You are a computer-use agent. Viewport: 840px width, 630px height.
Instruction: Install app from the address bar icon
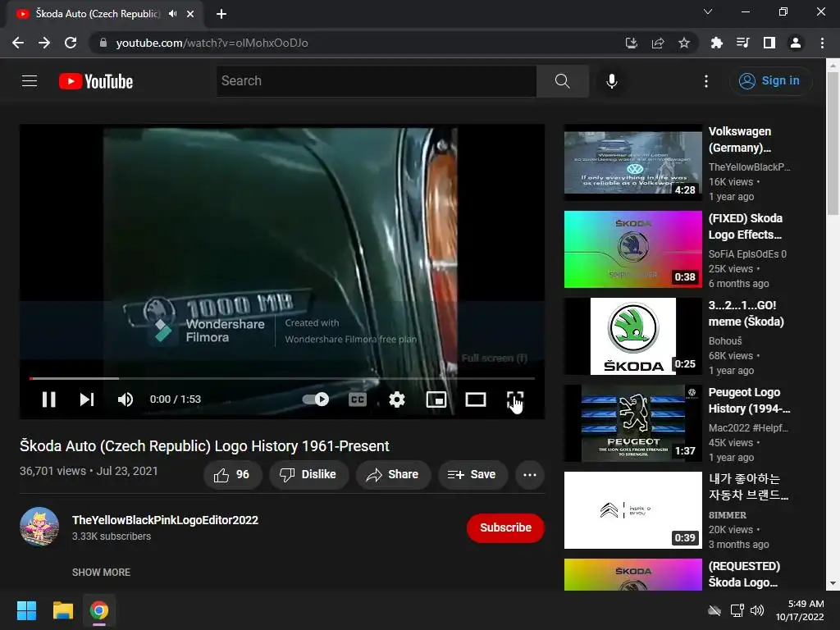[632, 43]
